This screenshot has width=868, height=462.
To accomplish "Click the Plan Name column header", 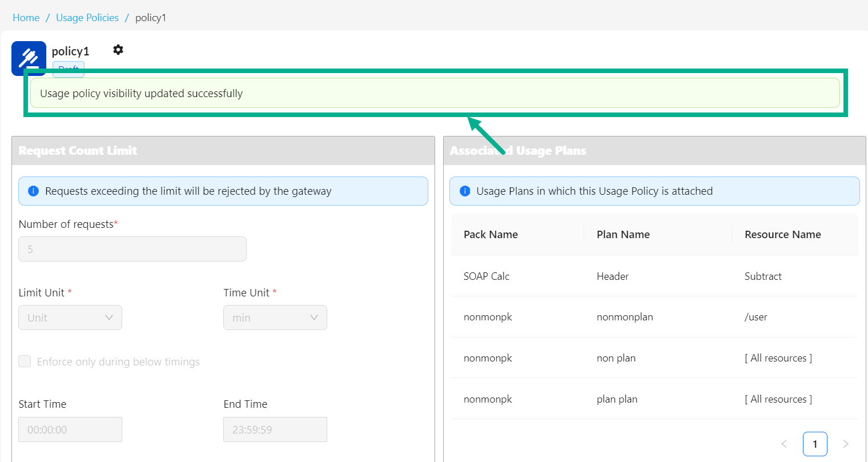I will point(623,235).
